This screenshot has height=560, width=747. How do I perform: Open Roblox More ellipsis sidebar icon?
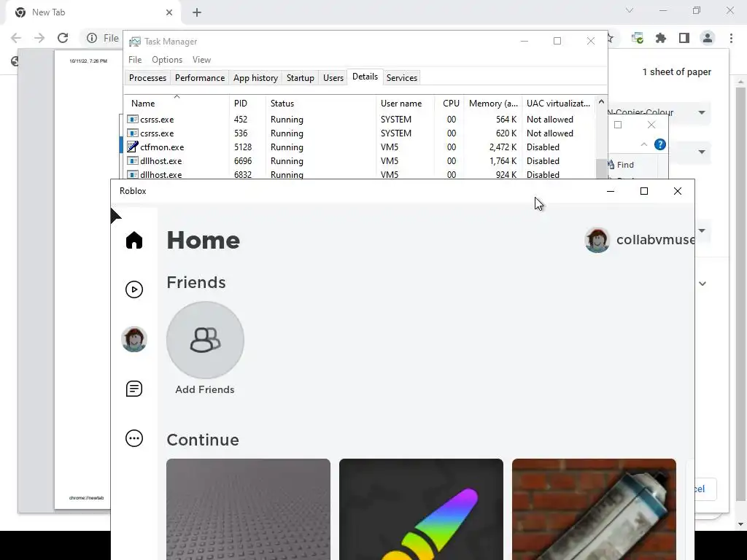pos(134,438)
